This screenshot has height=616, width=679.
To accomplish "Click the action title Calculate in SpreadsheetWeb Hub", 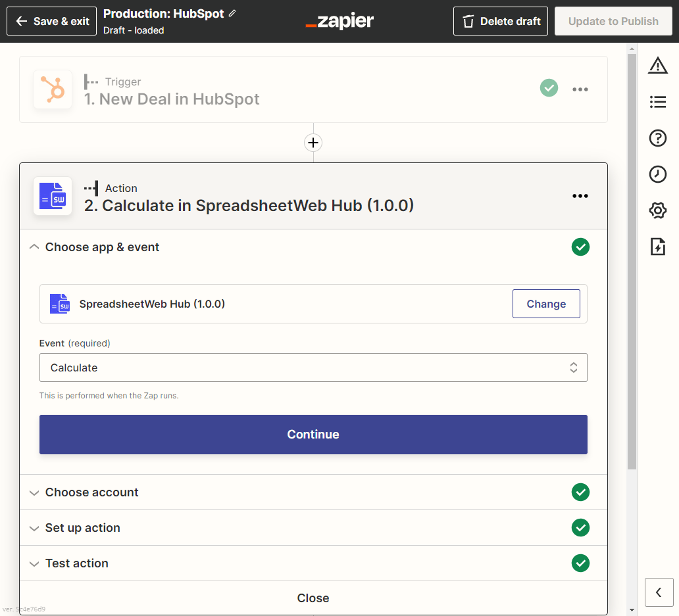I will 249,206.
